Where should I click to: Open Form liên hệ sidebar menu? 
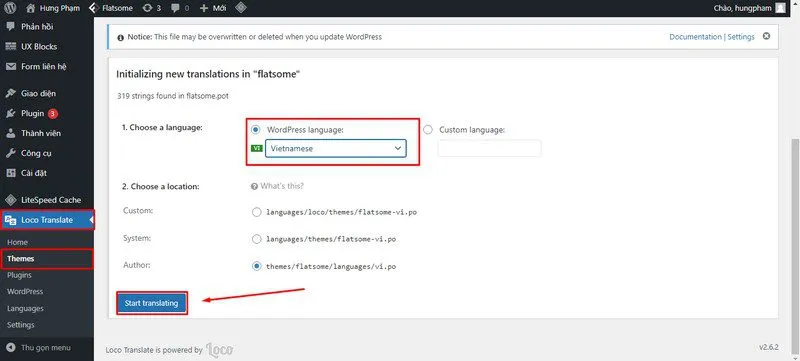click(44, 66)
